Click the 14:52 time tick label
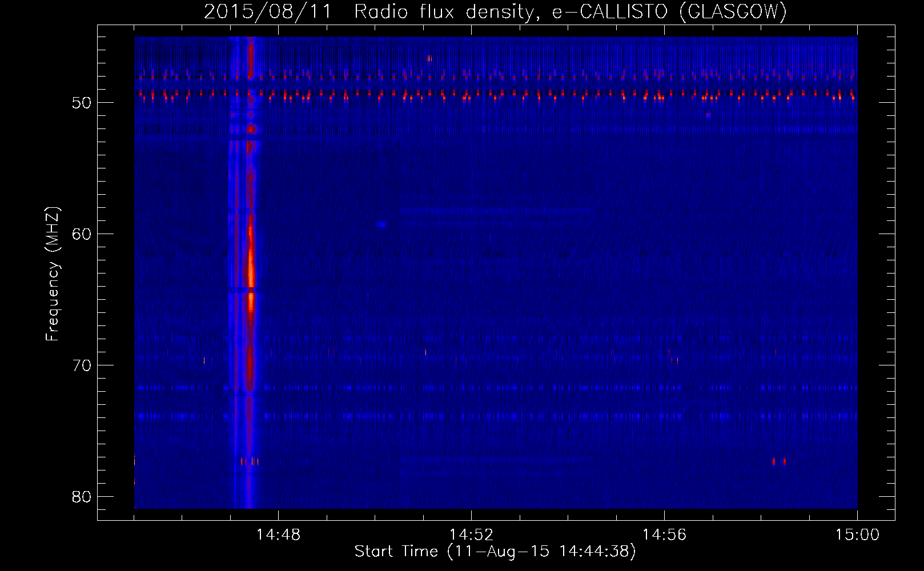Screen dimensions: 924x571 [x=471, y=535]
